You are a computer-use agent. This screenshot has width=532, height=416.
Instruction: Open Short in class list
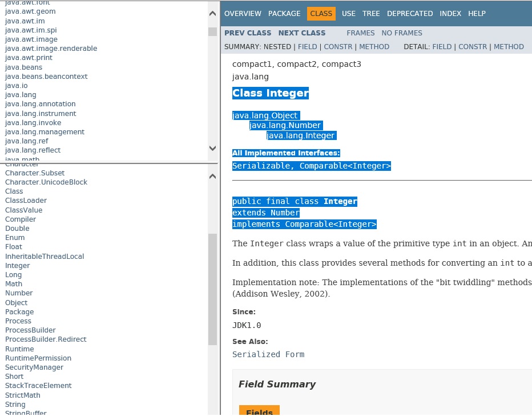[14, 376]
